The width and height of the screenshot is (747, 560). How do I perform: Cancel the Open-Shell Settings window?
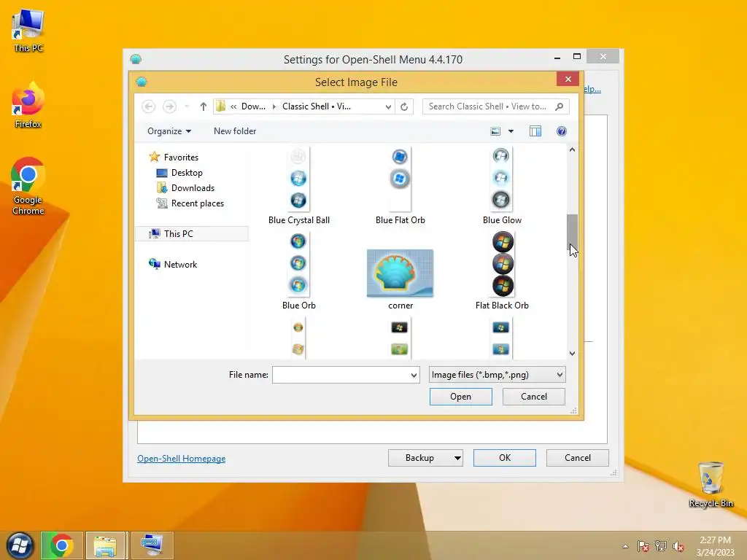click(x=578, y=458)
